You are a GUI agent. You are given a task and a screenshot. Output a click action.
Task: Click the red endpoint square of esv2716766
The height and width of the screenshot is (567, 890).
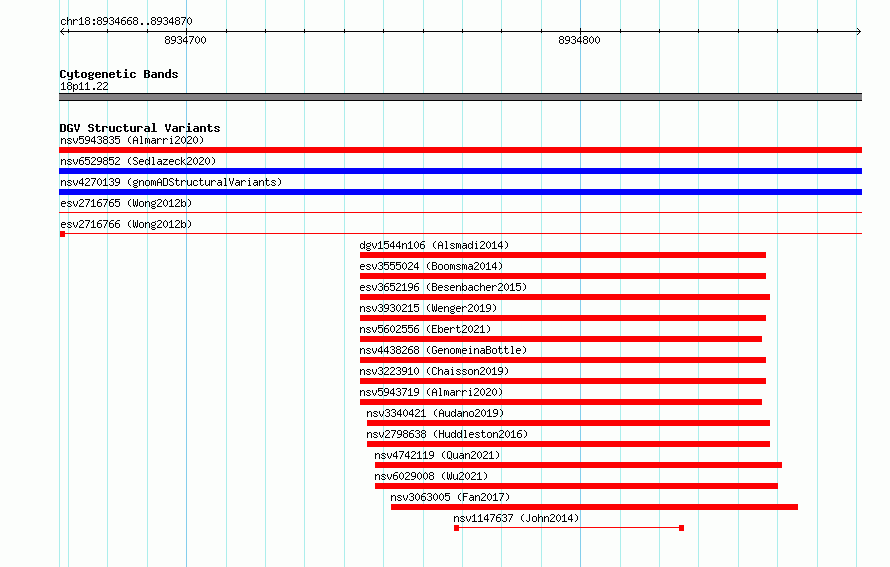(x=62, y=234)
